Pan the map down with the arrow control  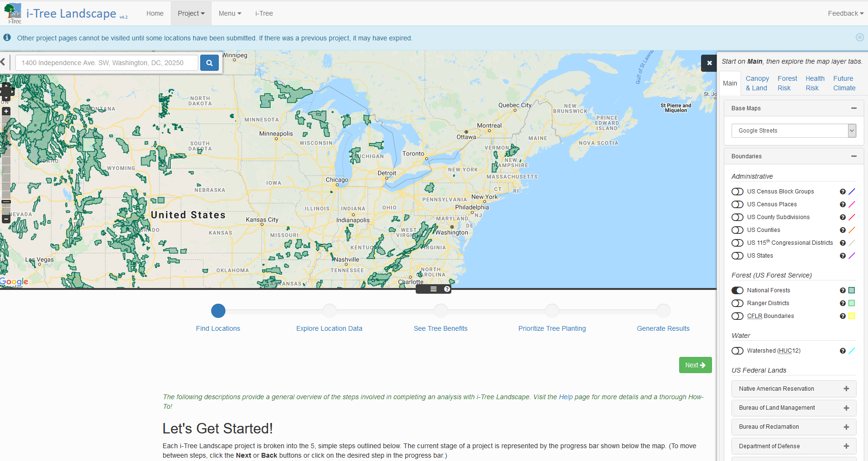6,98
